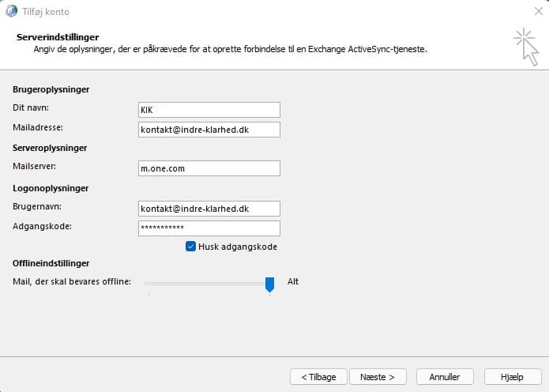The width and height of the screenshot is (549, 392).
Task: Click the Dit navn field containing KIK
Action: tap(209, 110)
